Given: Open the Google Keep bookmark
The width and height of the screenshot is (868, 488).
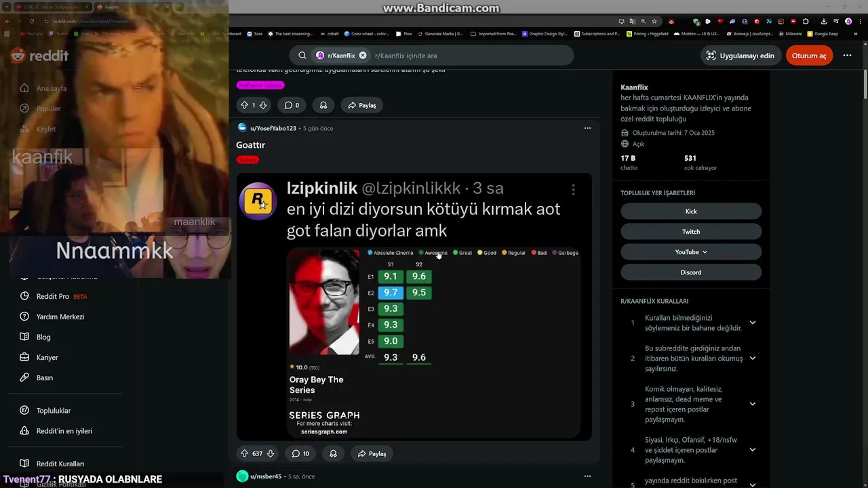Looking at the screenshot, I should pyautogui.click(x=823, y=33).
